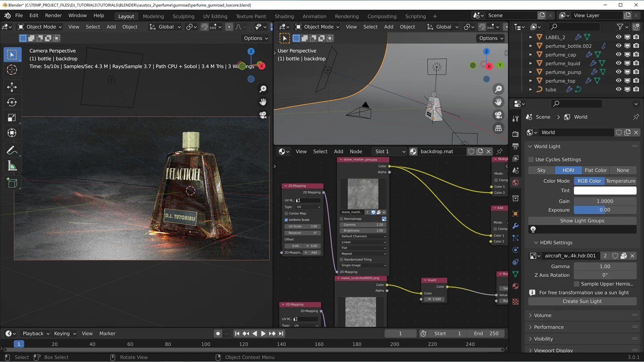Select the Rotate tool in left toolbar
Viewport: 644px width, 362px height.
click(x=12, y=102)
